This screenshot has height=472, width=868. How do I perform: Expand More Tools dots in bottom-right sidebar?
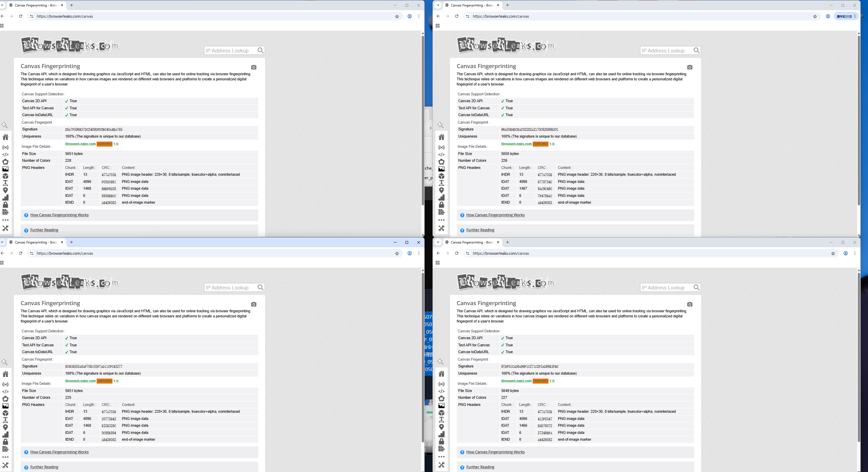441,457
